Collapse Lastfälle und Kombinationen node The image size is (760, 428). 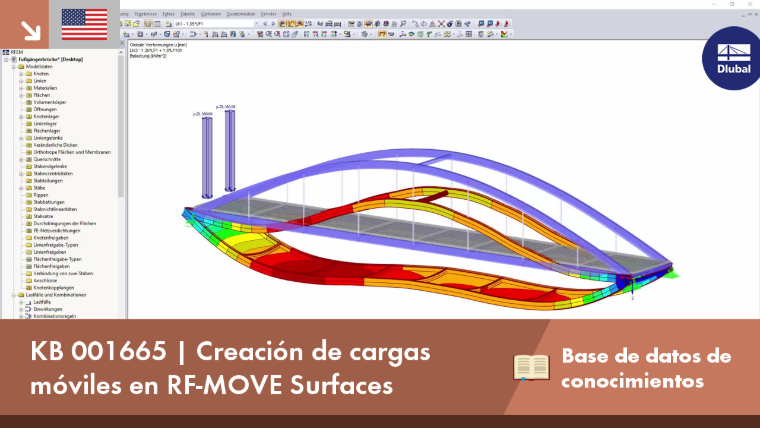coord(14,295)
